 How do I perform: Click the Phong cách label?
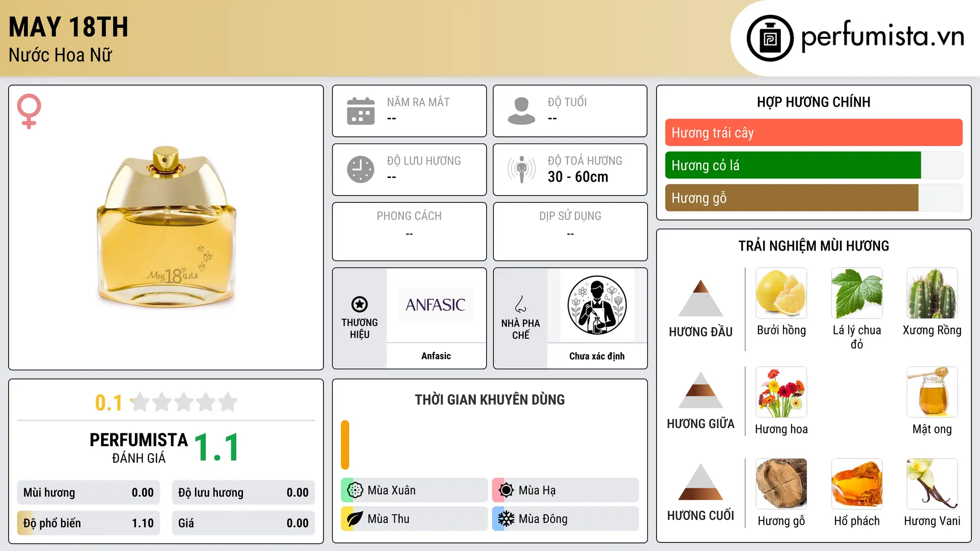409,216
